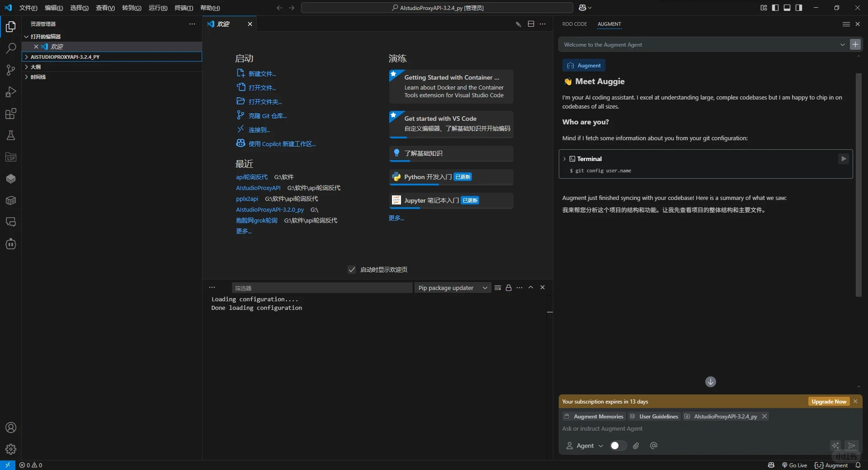Toggle secondary side bar visibility
Viewport: 868px width, 470px height.
(x=799, y=8)
